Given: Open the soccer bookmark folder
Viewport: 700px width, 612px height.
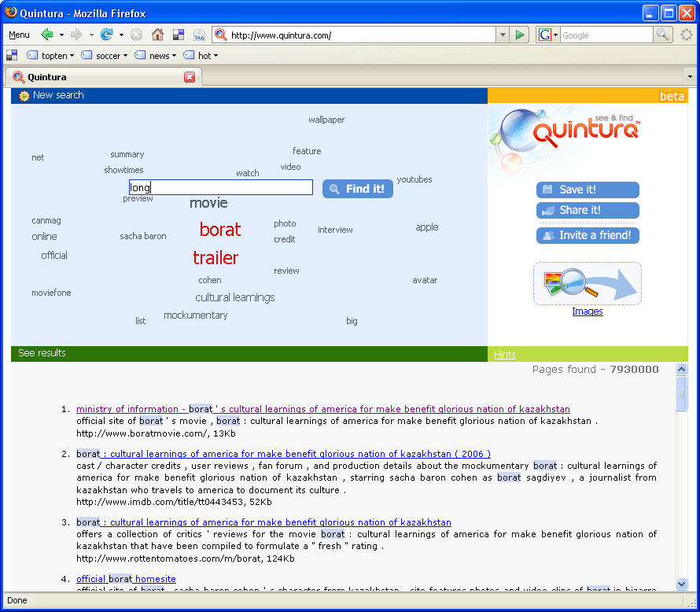Looking at the screenshot, I should point(105,55).
